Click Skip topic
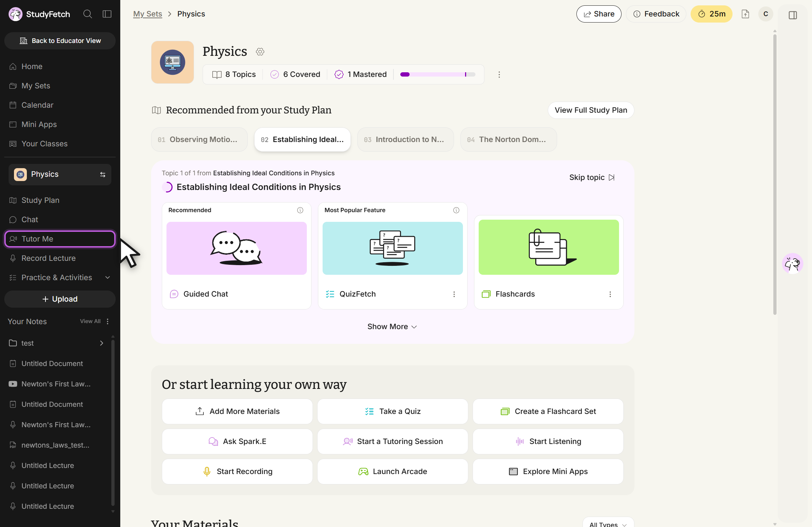Viewport: 812px width, 527px height. click(x=592, y=177)
